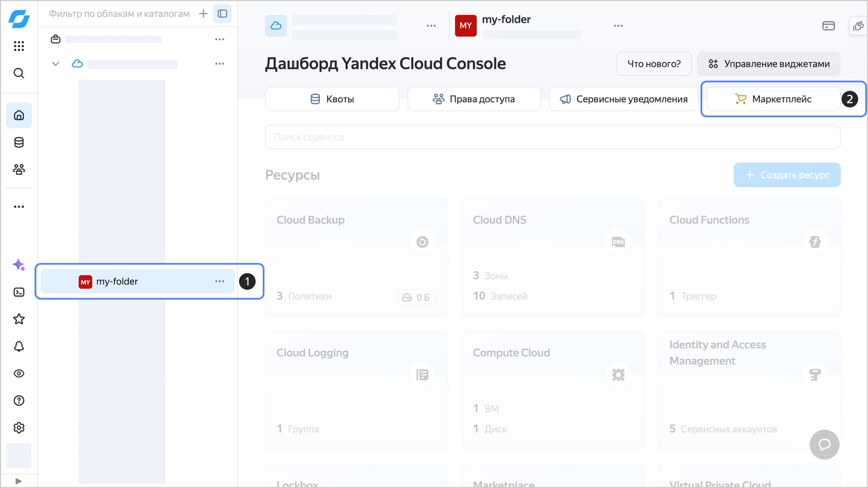Screen dimensions: 868x488
Task: Open billing card icon in header
Action: pyautogui.click(x=829, y=26)
